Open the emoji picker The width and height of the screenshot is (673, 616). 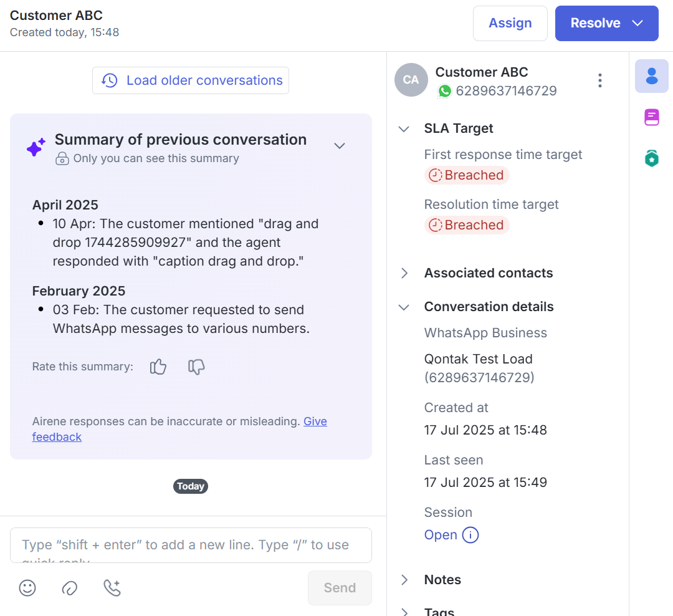(x=27, y=588)
